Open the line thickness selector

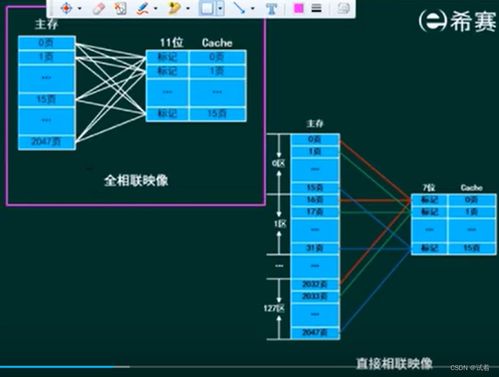tap(316, 8)
